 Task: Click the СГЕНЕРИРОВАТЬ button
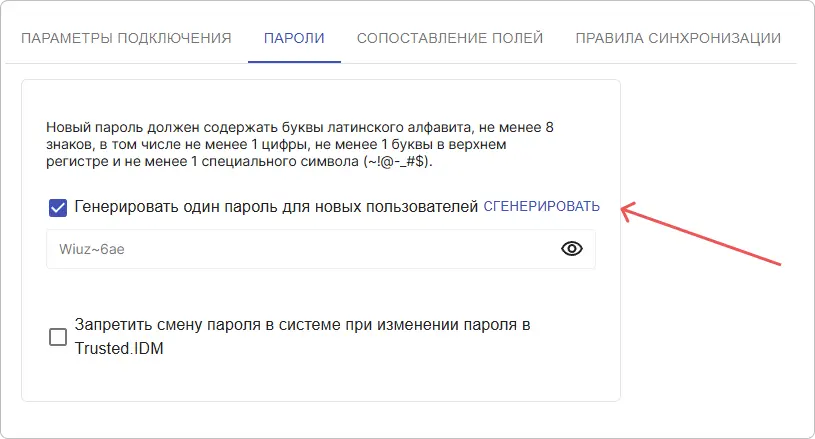click(542, 207)
